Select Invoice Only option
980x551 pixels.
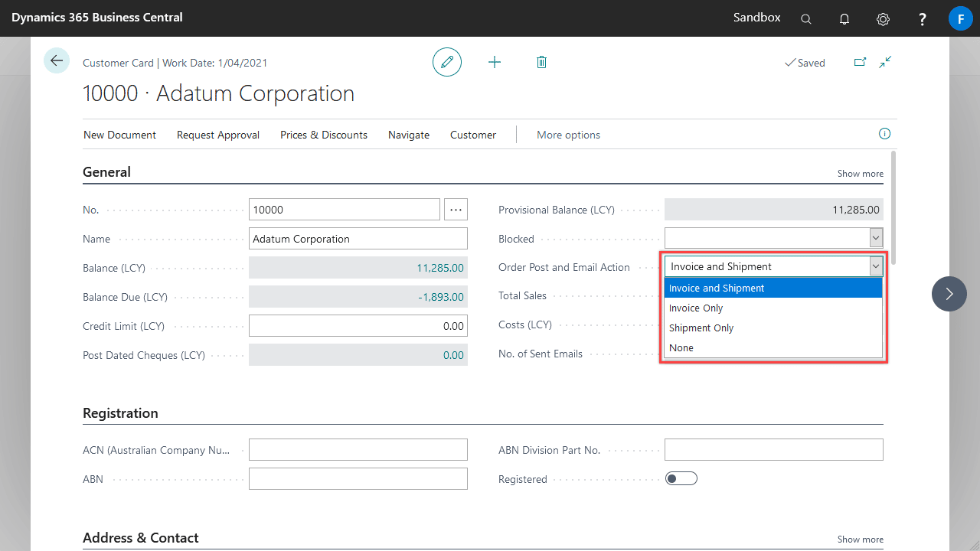(x=773, y=308)
